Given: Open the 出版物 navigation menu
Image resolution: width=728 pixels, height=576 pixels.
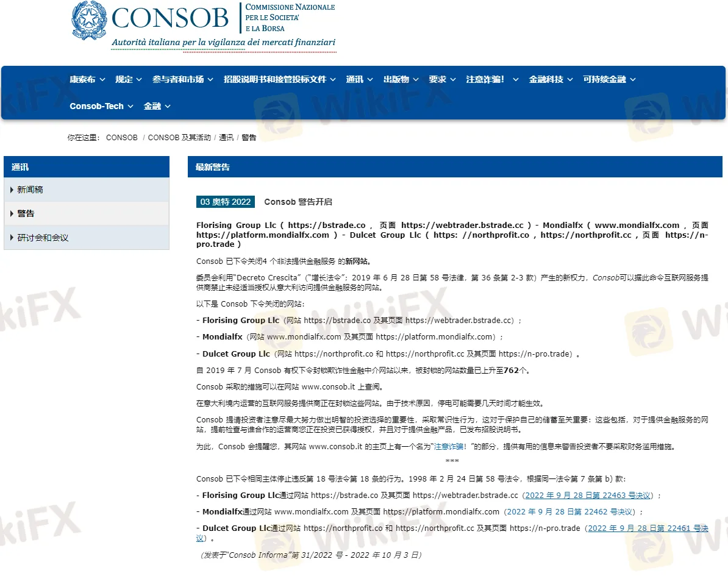Looking at the screenshot, I should point(396,79).
